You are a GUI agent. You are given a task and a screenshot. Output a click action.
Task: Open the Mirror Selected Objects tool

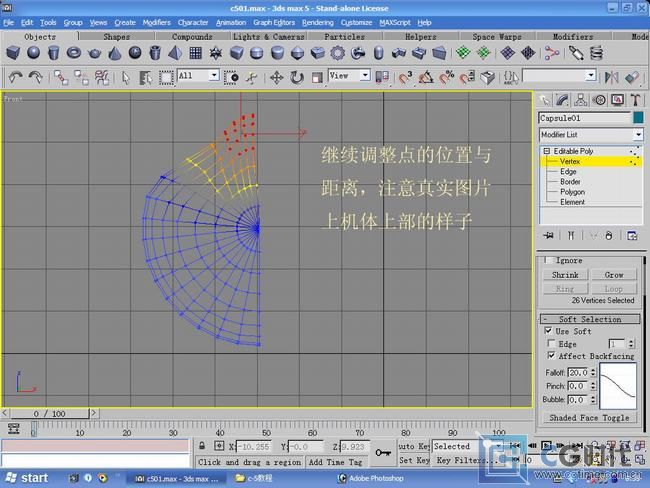point(611,77)
